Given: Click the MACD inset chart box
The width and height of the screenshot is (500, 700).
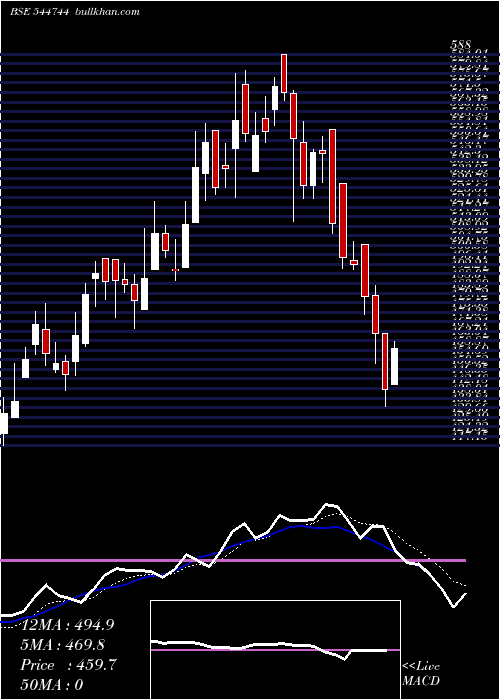Looking at the screenshot, I should [275, 650].
